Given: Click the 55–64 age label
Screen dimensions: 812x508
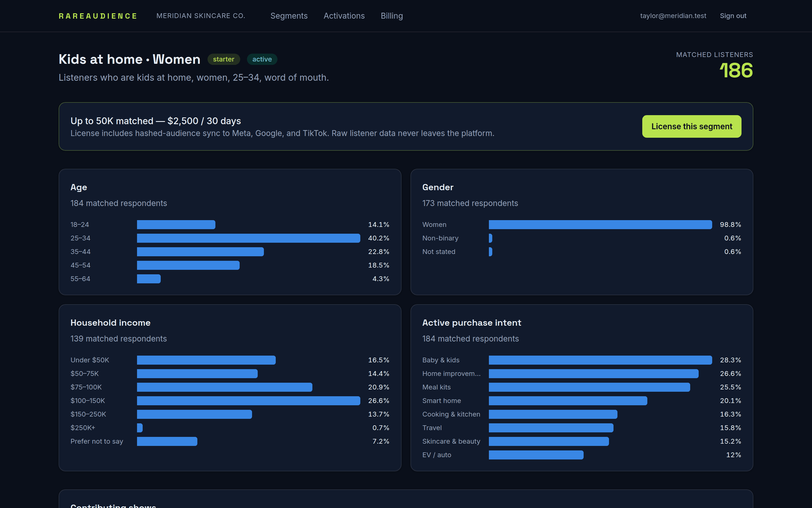Looking at the screenshot, I should click(81, 279).
